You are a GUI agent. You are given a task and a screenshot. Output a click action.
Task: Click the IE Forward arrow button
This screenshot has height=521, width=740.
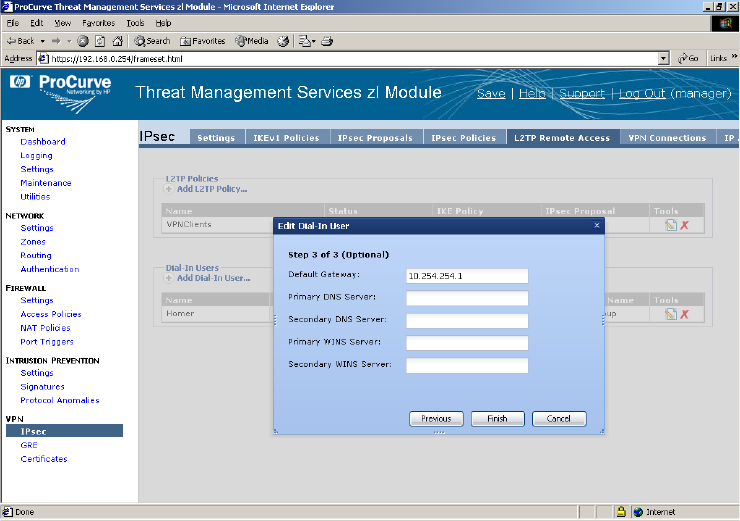click(56, 41)
